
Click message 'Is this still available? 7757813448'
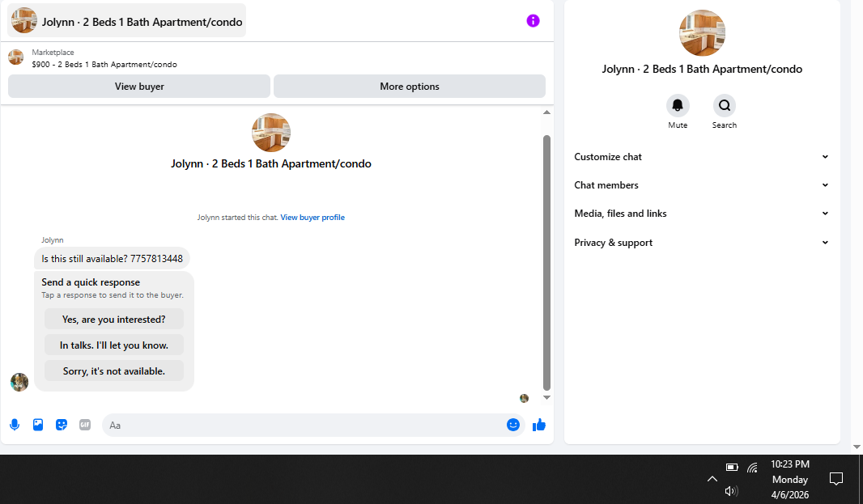(113, 259)
